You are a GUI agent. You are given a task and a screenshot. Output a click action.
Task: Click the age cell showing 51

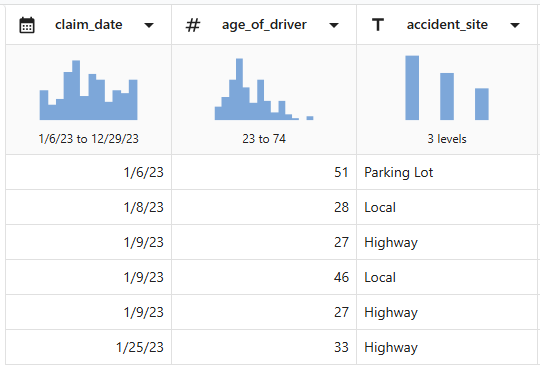tap(264, 172)
